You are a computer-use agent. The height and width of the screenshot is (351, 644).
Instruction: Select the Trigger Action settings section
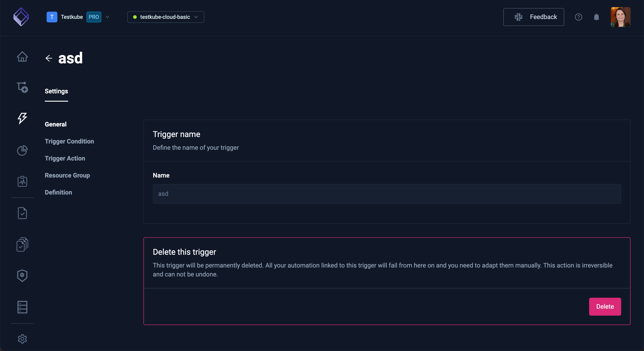[x=65, y=158]
